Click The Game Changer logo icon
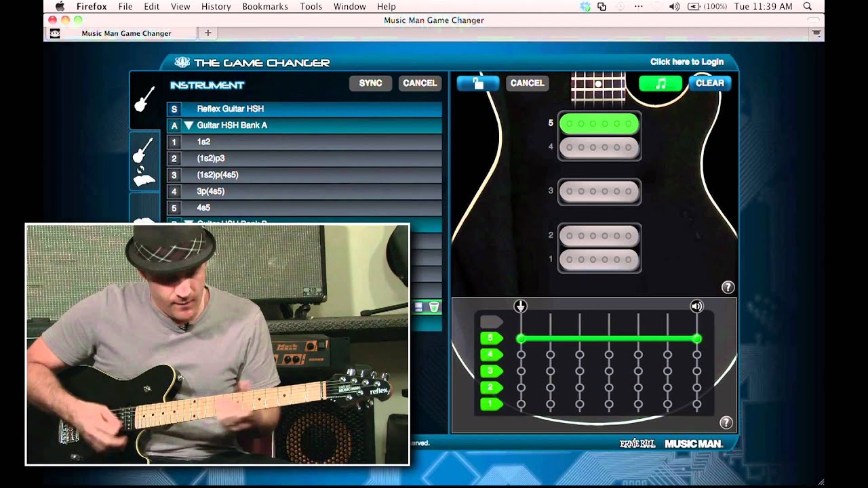This screenshot has width=868, height=488. tap(182, 62)
